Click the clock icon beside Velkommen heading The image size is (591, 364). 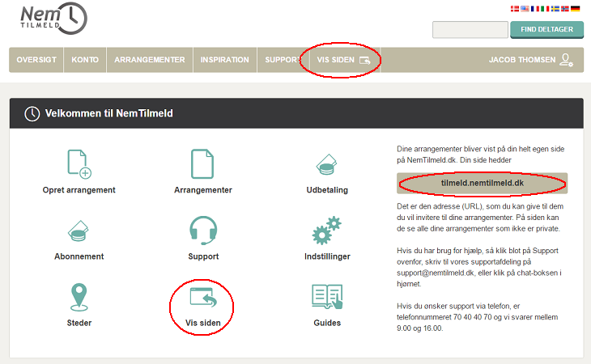click(32, 114)
